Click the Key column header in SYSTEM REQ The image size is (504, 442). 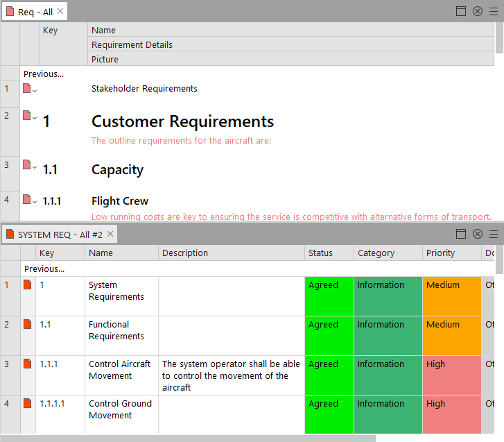60,253
